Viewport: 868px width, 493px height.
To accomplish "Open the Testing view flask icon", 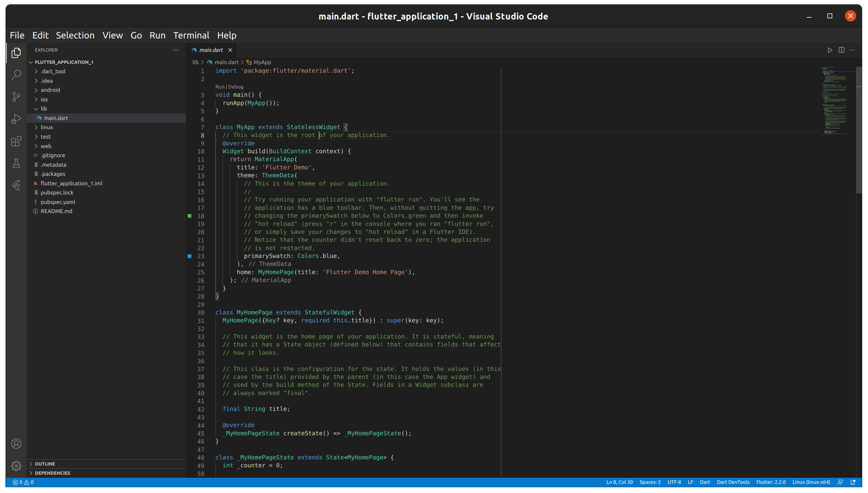I will tap(16, 163).
